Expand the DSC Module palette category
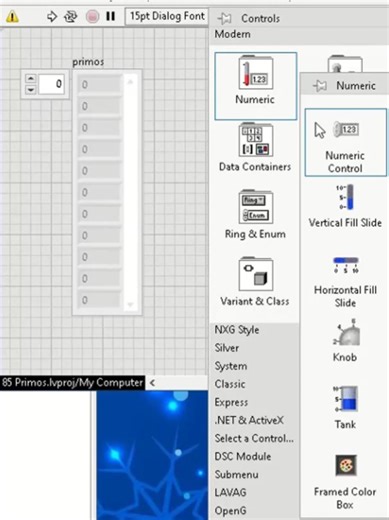Image resolution: width=389 pixels, height=520 pixels. [243, 456]
